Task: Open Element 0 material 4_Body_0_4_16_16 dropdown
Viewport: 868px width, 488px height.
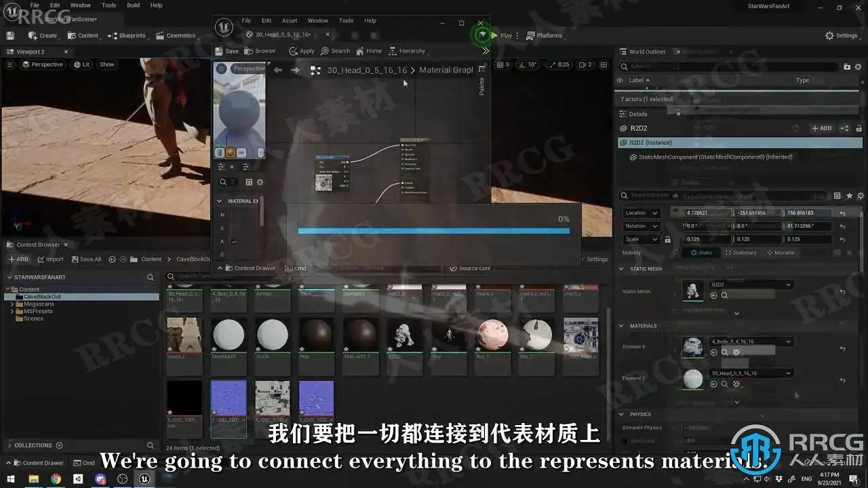Action: [x=751, y=342]
